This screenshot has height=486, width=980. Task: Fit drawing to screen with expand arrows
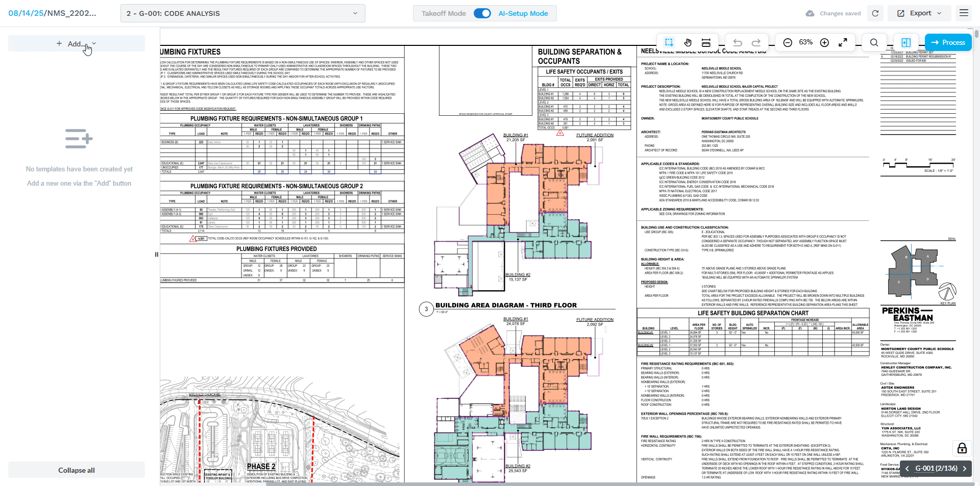[x=843, y=42]
